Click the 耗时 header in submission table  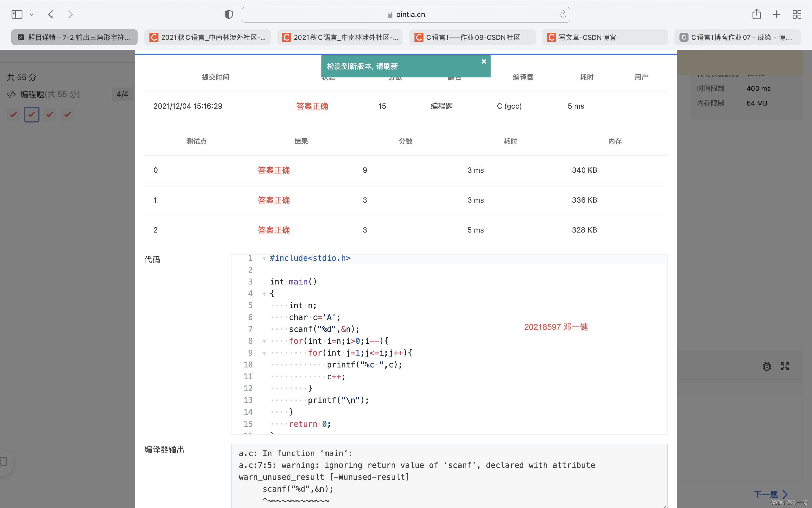pyautogui.click(x=587, y=77)
